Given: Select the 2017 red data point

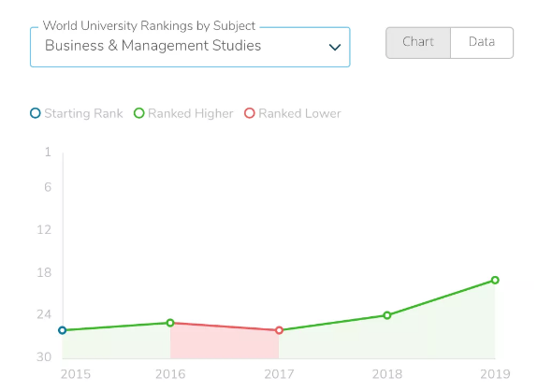Looking at the screenshot, I should click(x=279, y=330).
